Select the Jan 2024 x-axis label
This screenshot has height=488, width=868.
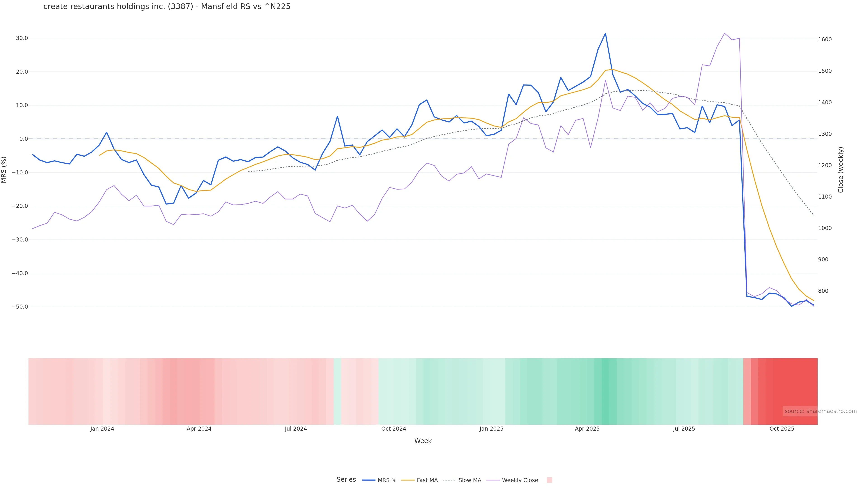point(102,429)
